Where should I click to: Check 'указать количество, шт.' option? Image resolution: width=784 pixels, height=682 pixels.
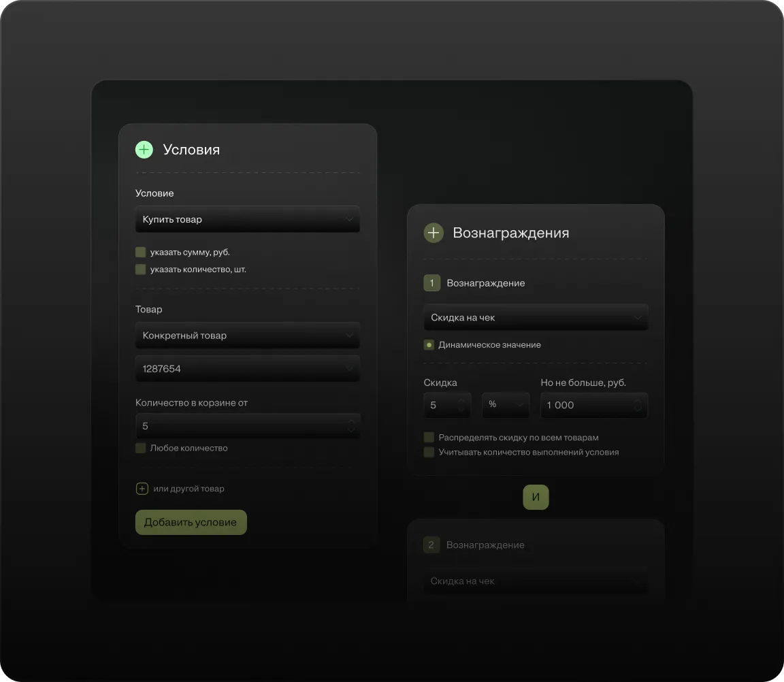click(x=141, y=270)
